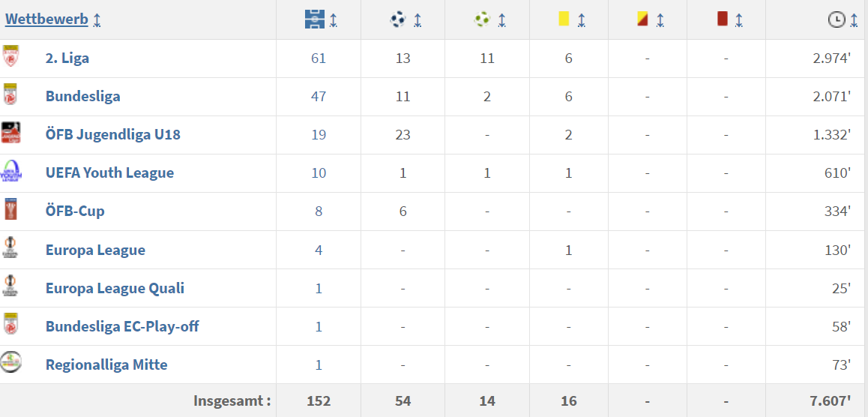Click the 10 UEFA Youth League appearances
The height and width of the screenshot is (417, 868).
click(x=319, y=172)
